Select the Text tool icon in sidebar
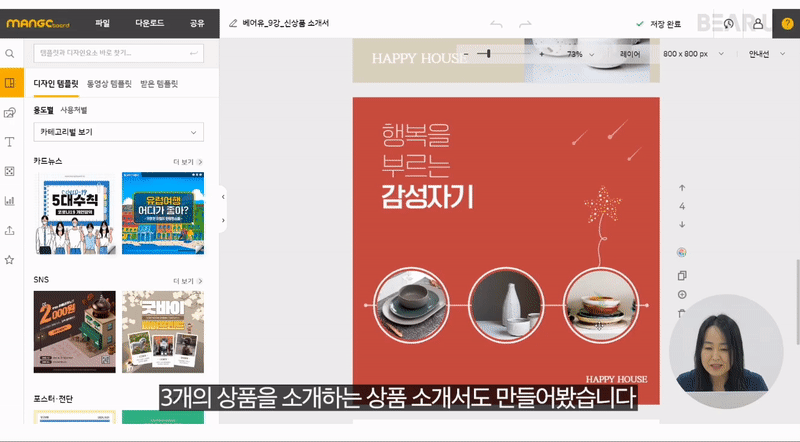The width and height of the screenshot is (800, 442). coord(10,142)
